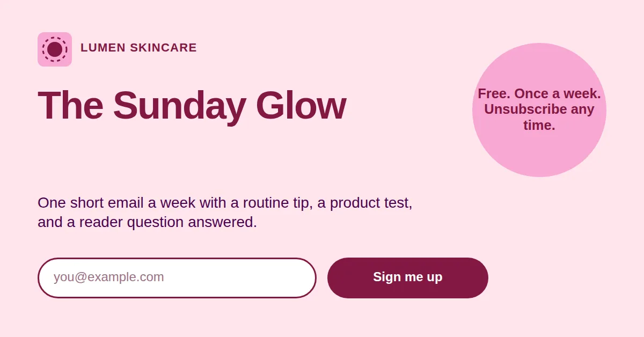
Task: Click the email placeholder text
Action: click(109, 277)
